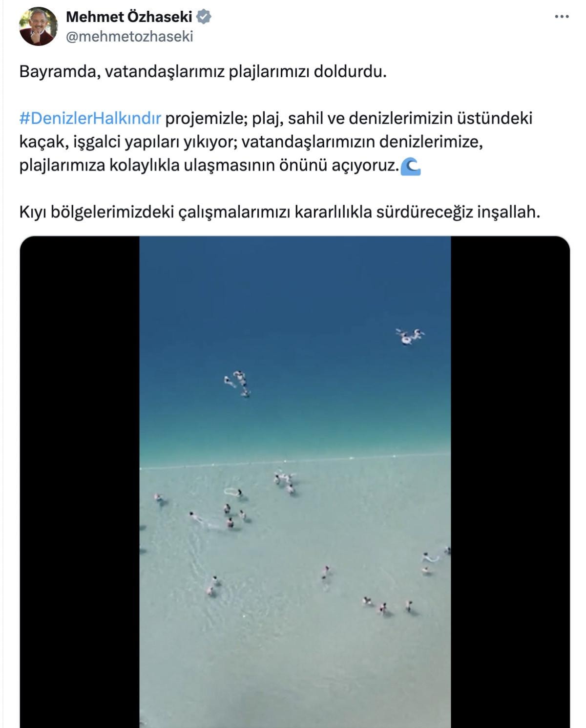This screenshot has height=728, width=586.
Task: Click the left black letterbox of the video
Action: tap(80, 482)
